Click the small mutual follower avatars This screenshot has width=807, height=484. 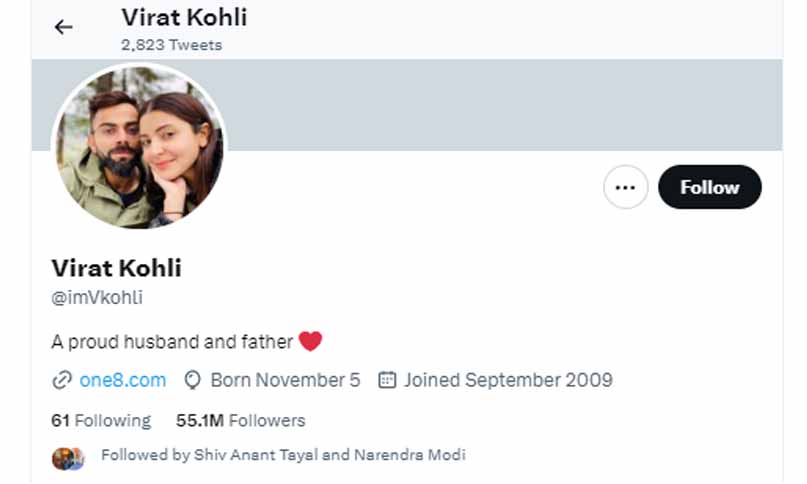pos(68,456)
